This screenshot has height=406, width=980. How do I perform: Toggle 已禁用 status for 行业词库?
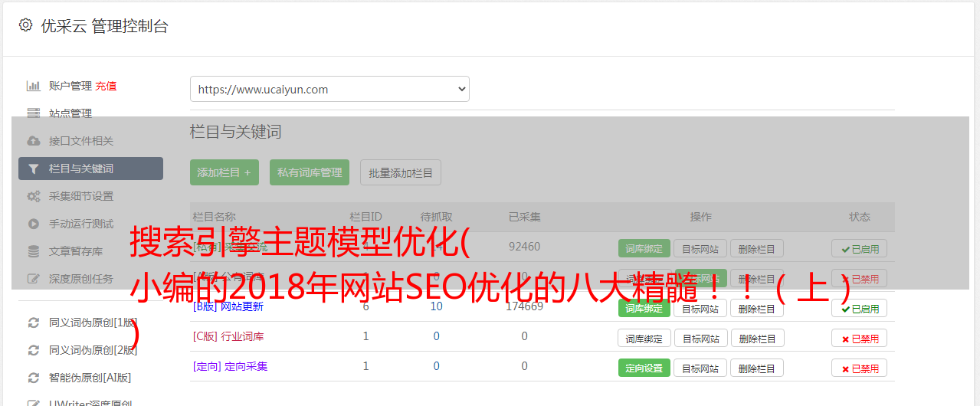pyautogui.click(x=860, y=338)
